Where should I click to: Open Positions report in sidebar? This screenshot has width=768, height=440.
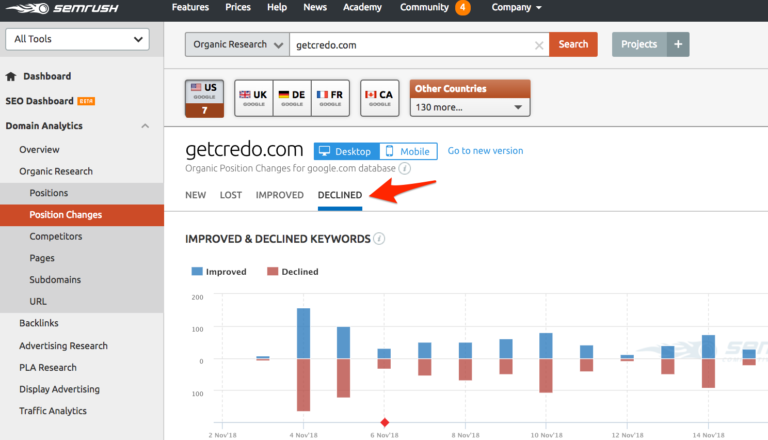(x=48, y=193)
